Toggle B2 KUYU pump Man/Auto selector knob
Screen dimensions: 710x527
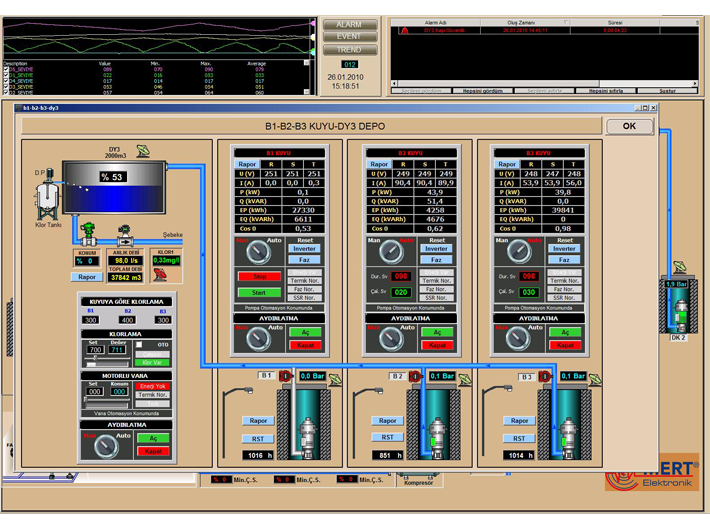point(391,252)
